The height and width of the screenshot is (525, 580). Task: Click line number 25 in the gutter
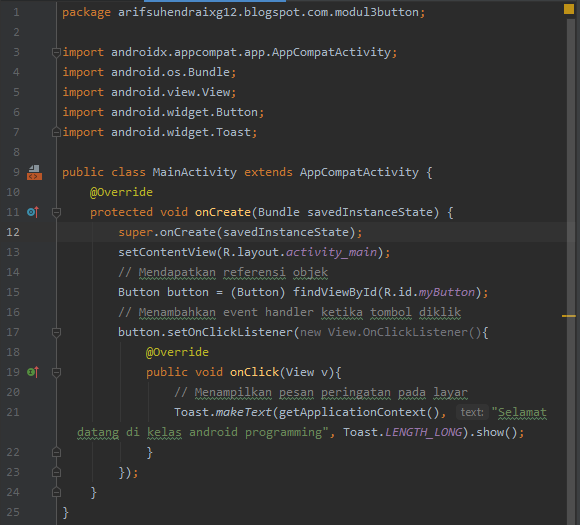[13, 512]
